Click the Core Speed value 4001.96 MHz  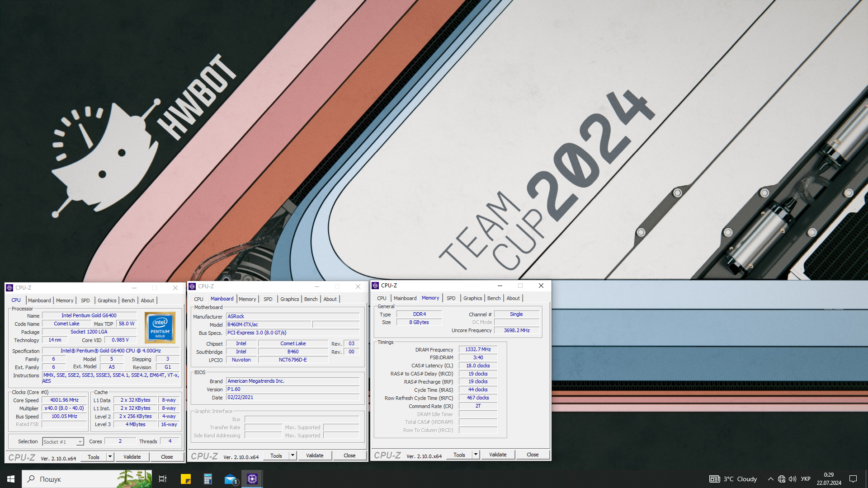(64, 400)
